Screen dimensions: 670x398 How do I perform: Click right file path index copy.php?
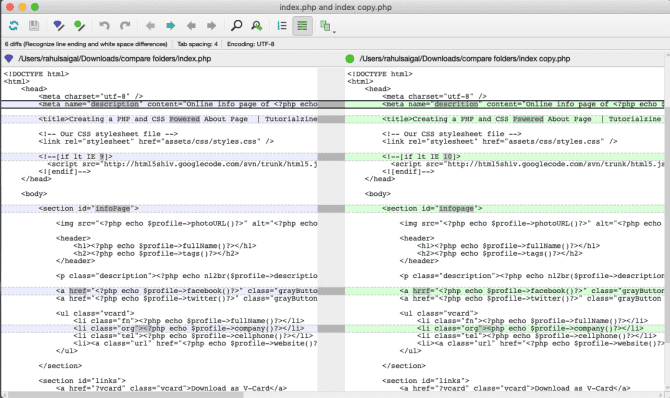[465, 59]
